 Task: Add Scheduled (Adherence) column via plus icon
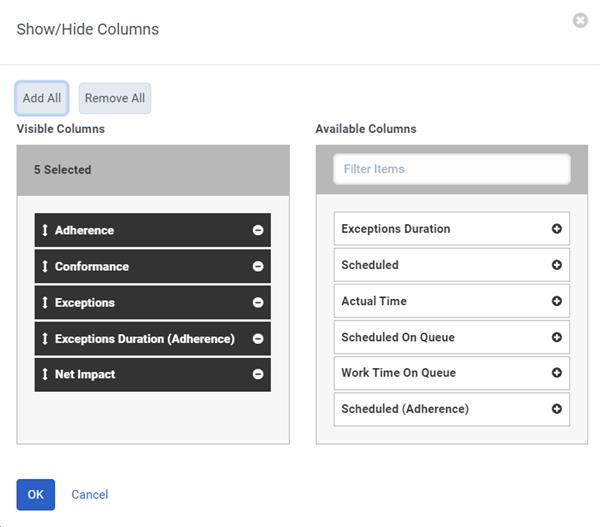point(556,409)
